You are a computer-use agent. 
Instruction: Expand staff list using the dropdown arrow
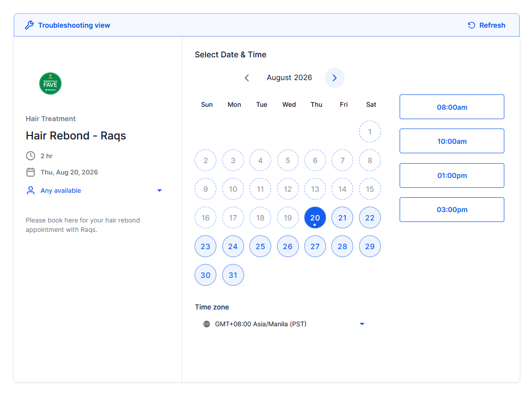[x=160, y=190]
